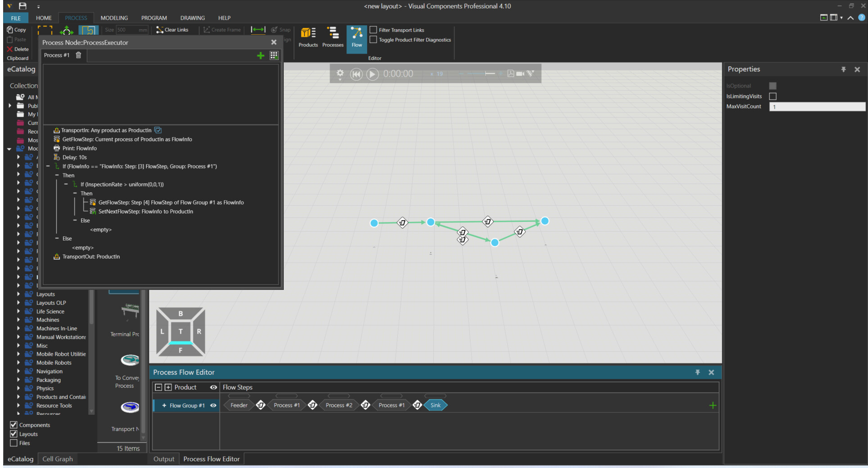Open the Cell Graph tab

coord(57,459)
